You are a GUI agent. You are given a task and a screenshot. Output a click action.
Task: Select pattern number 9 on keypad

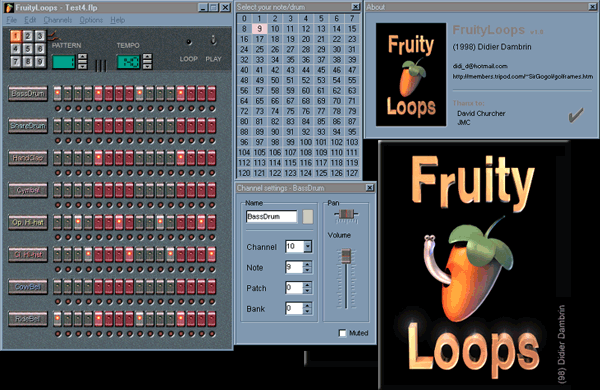coord(40,61)
